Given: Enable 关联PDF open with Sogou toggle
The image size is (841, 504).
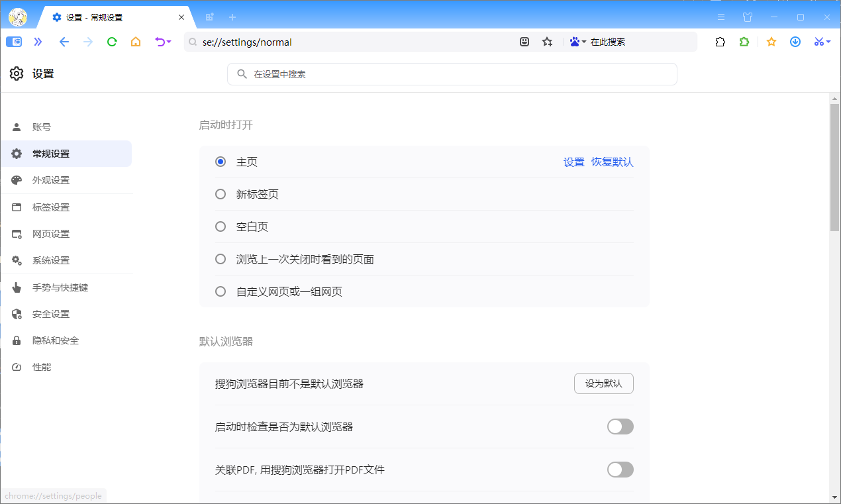Looking at the screenshot, I should pos(620,470).
